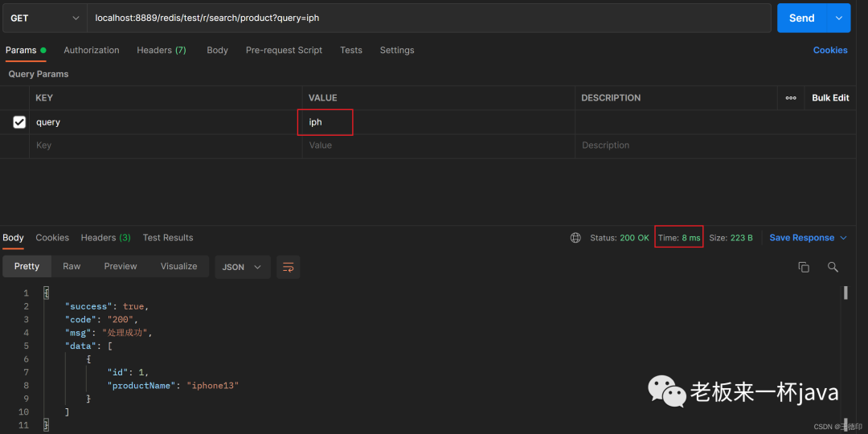Image resolution: width=868 pixels, height=434 pixels.
Task: Open the response Headers (3) tab
Action: pyautogui.click(x=106, y=237)
